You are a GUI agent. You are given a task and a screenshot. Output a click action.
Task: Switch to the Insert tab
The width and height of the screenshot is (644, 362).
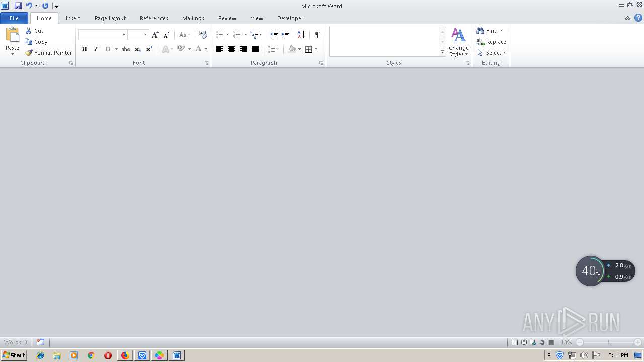click(73, 18)
